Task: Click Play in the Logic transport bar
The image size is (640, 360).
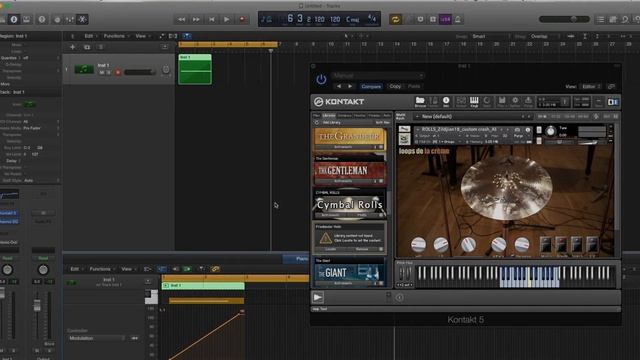Action: pyautogui.click(x=227, y=19)
